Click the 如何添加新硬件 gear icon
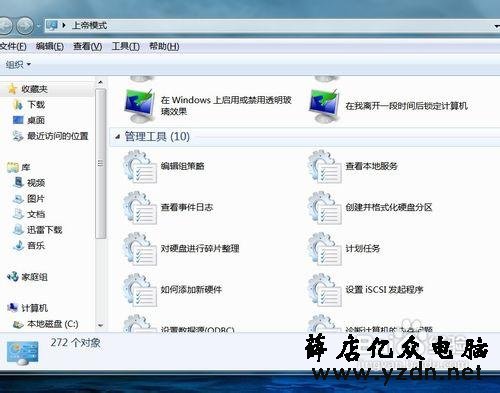Viewport: 500px width, 393px height. coord(139,290)
